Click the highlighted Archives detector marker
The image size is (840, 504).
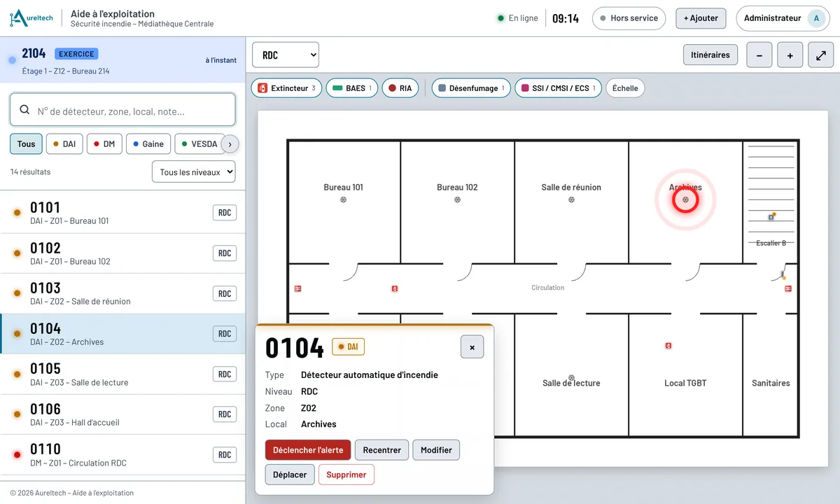pyautogui.click(x=685, y=199)
